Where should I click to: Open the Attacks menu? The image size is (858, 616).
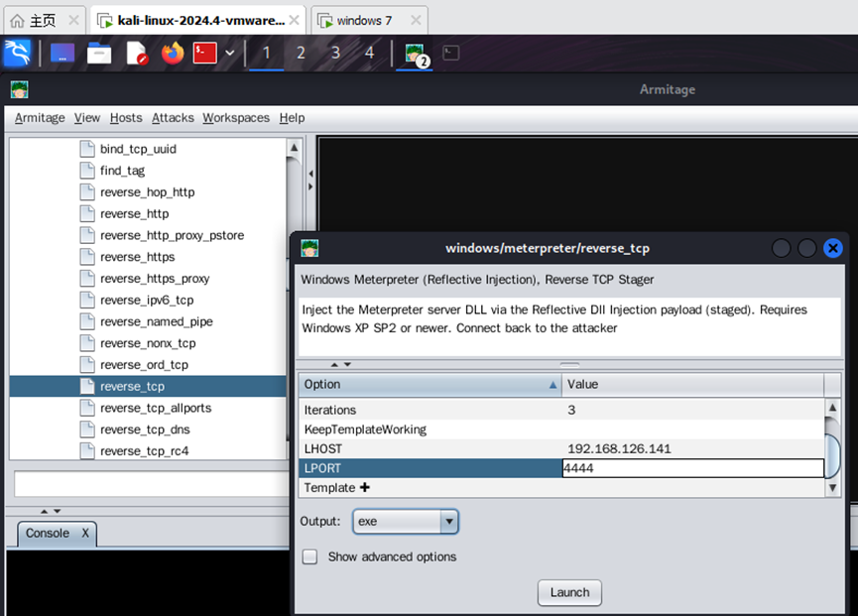click(173, 118)
